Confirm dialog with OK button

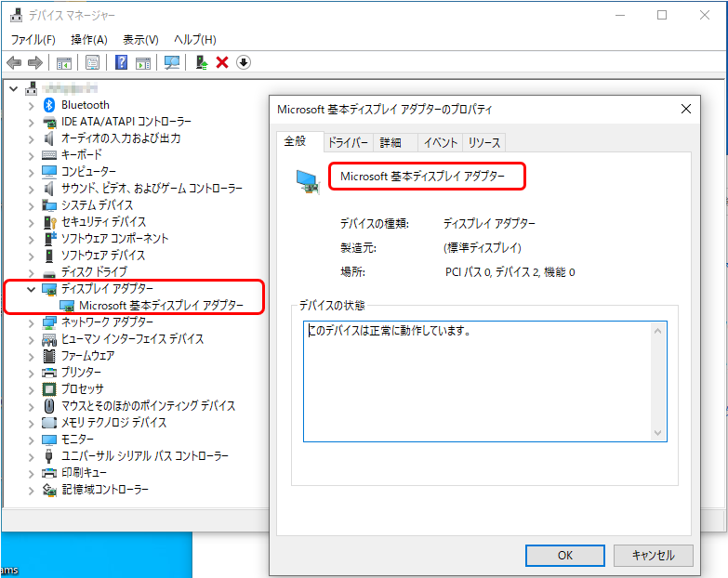point(565,556)
